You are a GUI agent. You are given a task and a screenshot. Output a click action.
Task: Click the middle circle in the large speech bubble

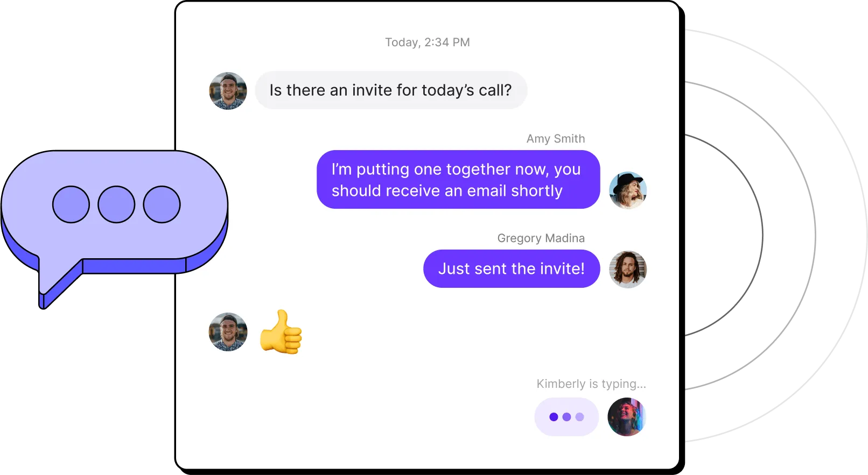pos(116,204)
